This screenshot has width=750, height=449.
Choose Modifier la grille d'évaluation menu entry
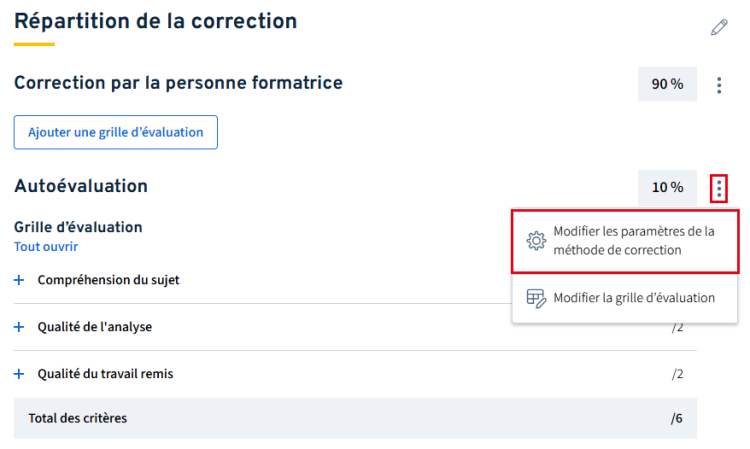(625, 298)
